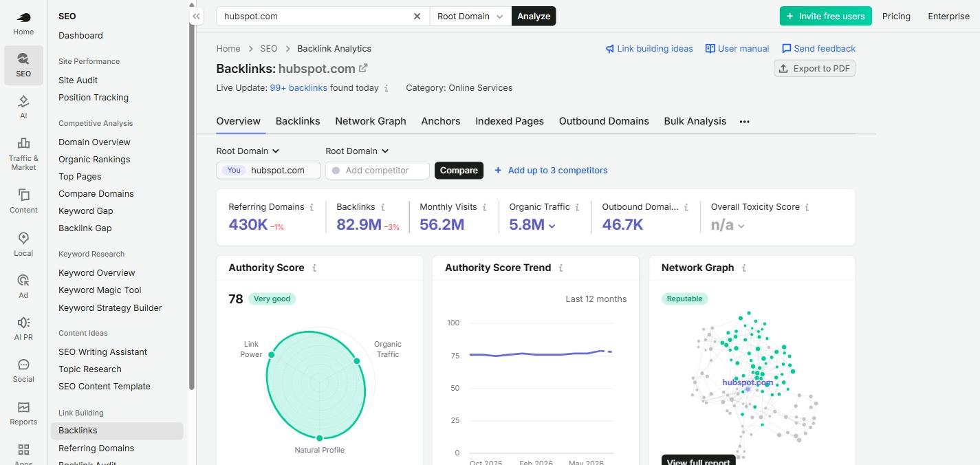Show info for Live Update backlinks
980x465 pixels.
386,88
